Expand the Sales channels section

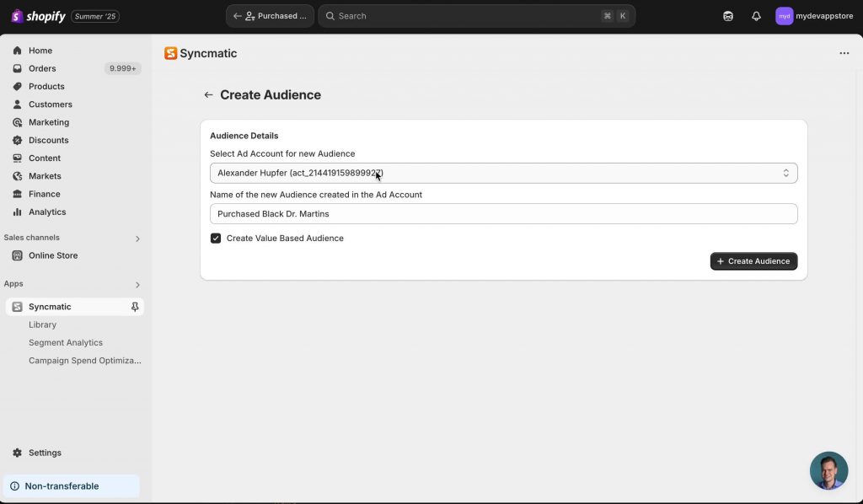pyautogui.click(x=137, y=239)
